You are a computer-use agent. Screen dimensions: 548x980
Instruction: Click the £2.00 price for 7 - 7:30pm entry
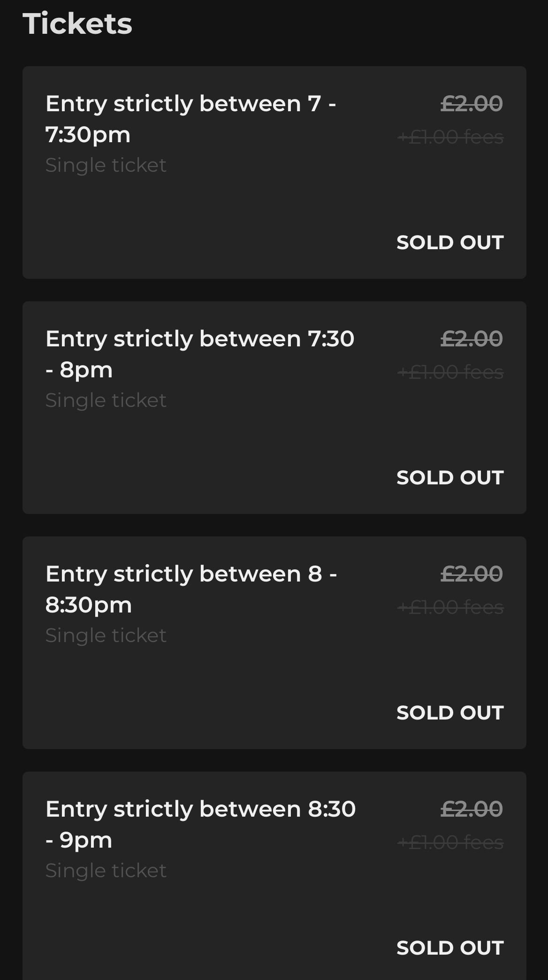coord(472,103)
